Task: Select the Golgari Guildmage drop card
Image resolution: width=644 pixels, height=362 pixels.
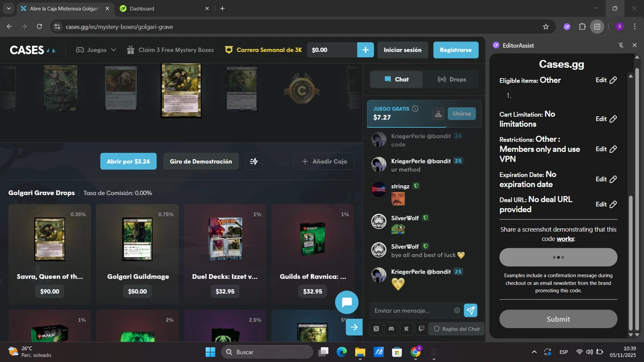Action: (137, 254)
